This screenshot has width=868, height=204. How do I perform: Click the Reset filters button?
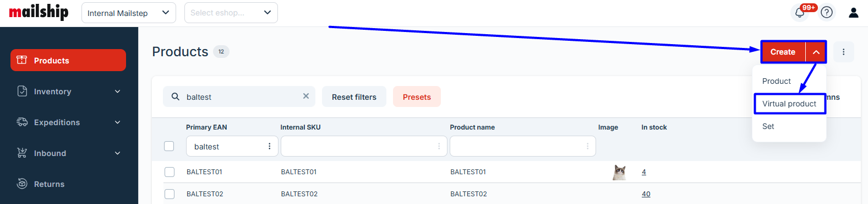(x=354, y=96)
